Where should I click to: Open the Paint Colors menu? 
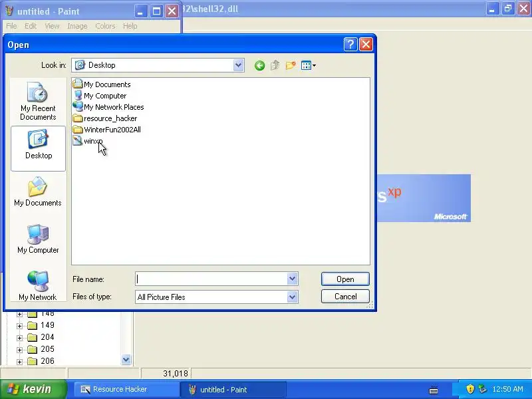point(105,26)
